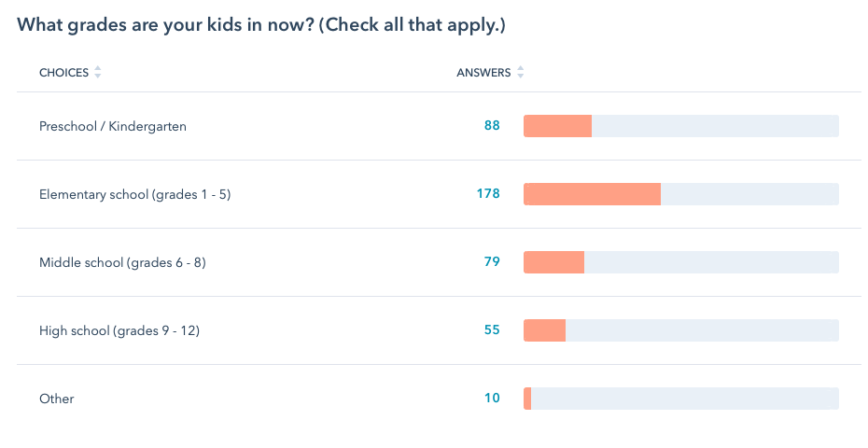
Task: Open the 10 answers count link
Action: coord(492,399)
